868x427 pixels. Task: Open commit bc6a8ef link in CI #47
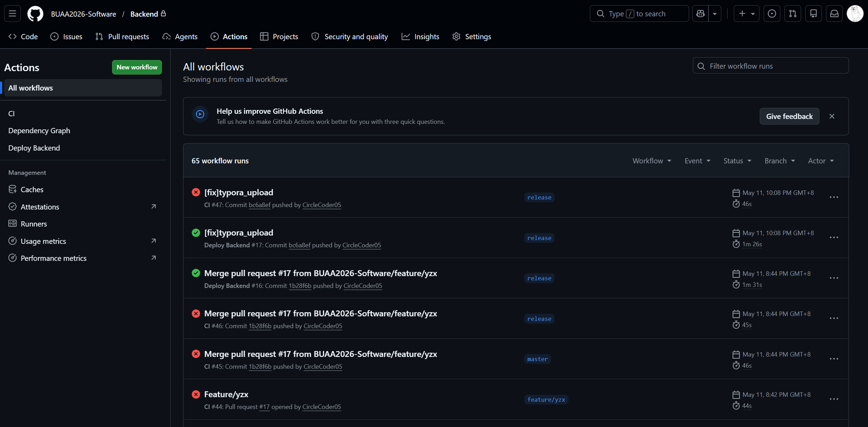click(x=259, y=205)
